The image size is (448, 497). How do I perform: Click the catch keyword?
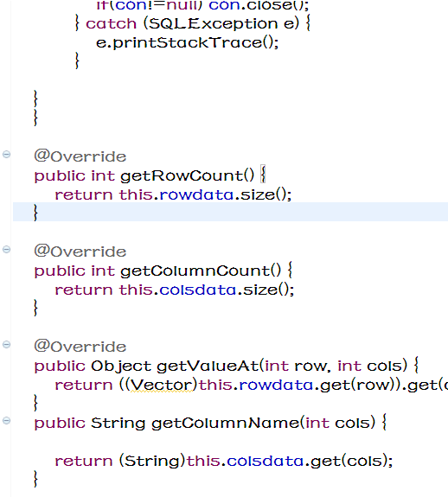tap(111, 24)
